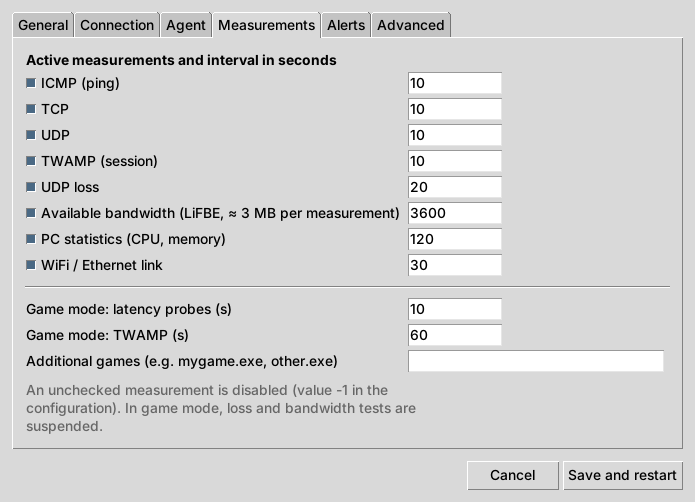Viewport: 695px width, 502px height.
Task: Focus the TCP interval field
Action: coord(455,109)
